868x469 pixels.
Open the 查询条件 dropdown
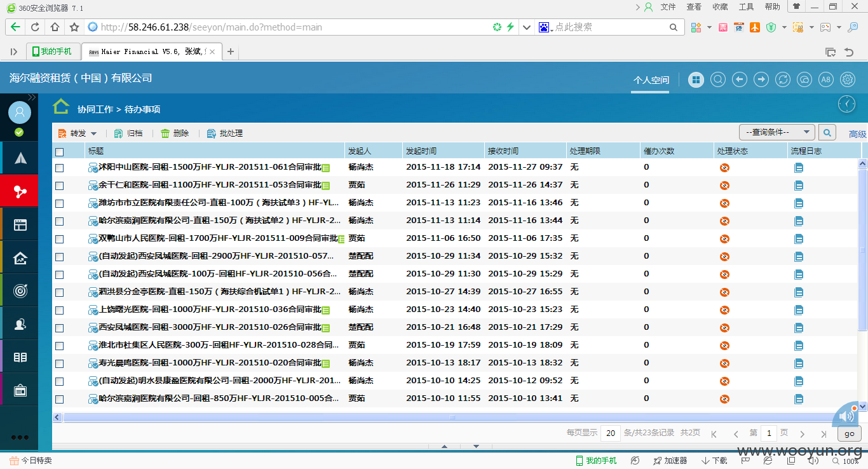point(777,132)
